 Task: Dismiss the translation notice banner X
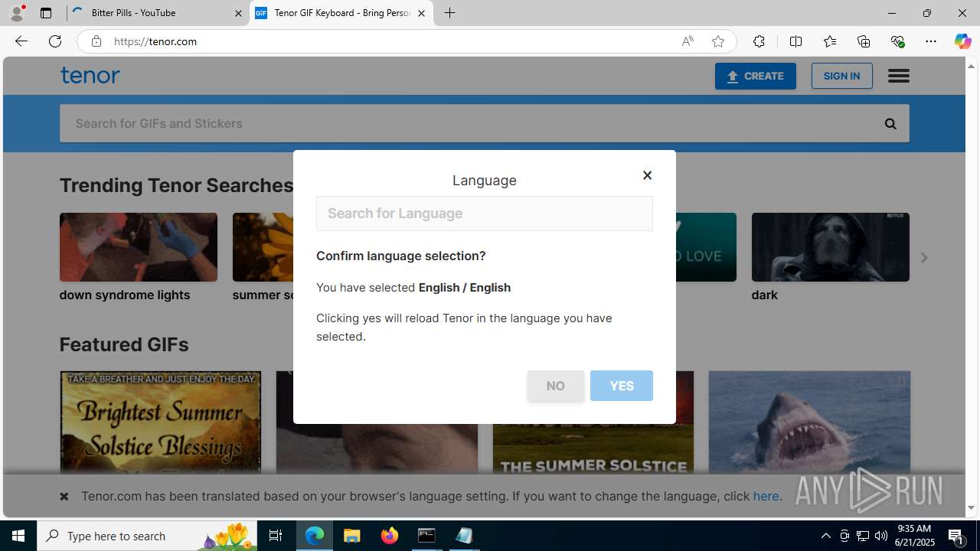64,497
